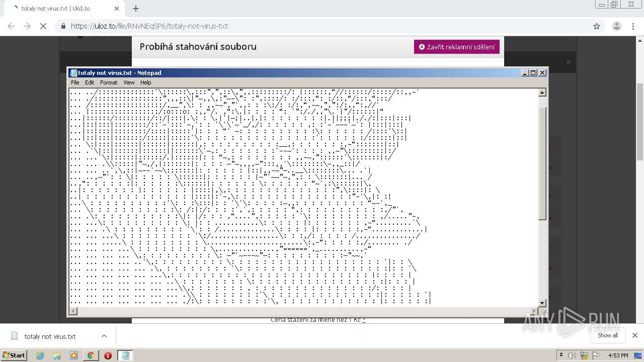Close the Notepad window

(542, 73)
